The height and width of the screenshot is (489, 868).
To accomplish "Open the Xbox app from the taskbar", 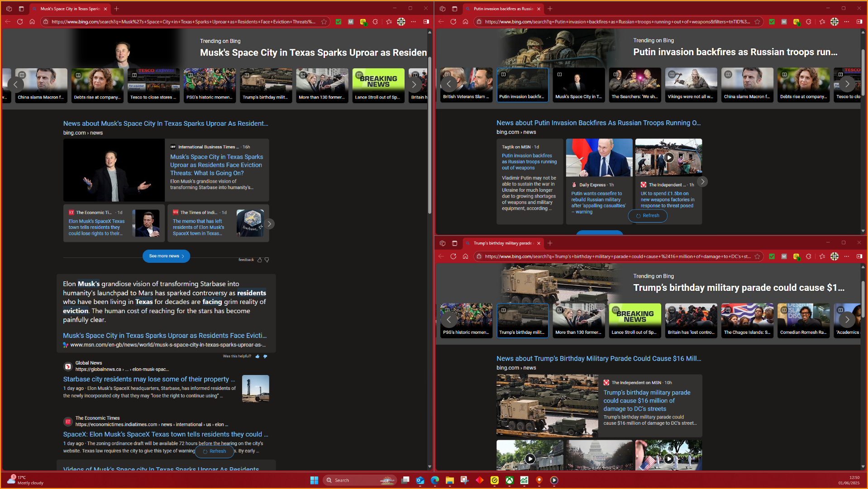I will pos(509,480).
